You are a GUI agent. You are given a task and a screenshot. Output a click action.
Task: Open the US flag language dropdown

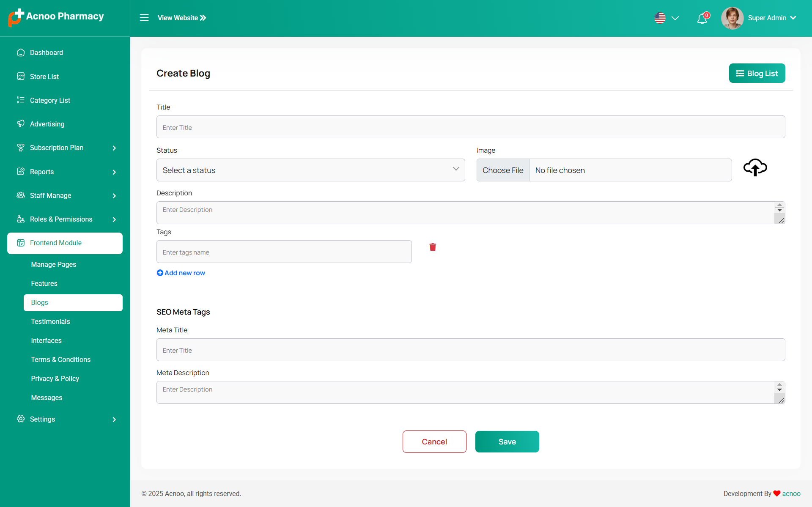666,18
